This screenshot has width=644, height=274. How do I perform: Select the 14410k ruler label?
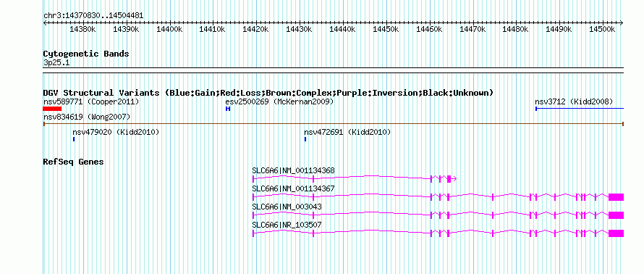point(213,29)
